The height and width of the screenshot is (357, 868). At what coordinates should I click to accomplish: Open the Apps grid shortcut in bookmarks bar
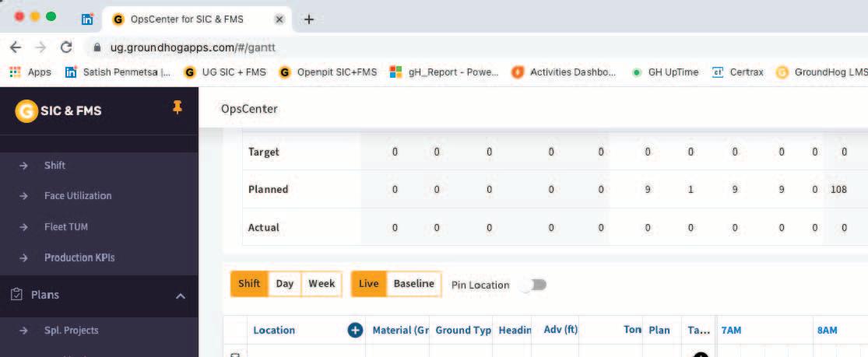coord(31,72)
